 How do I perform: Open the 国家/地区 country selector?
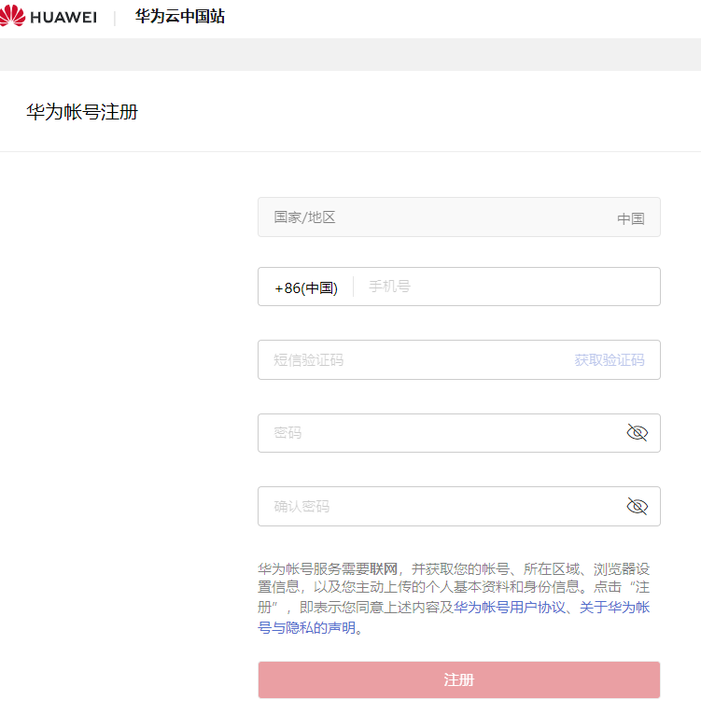click(x=458, y=217)
